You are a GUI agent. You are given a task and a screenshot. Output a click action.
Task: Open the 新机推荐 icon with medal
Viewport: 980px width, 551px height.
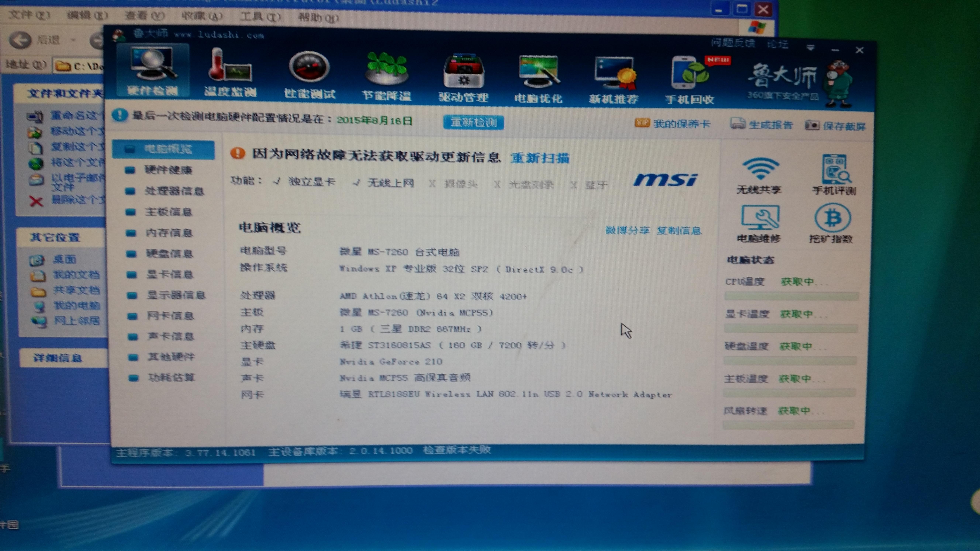click(x=614, y=80)
